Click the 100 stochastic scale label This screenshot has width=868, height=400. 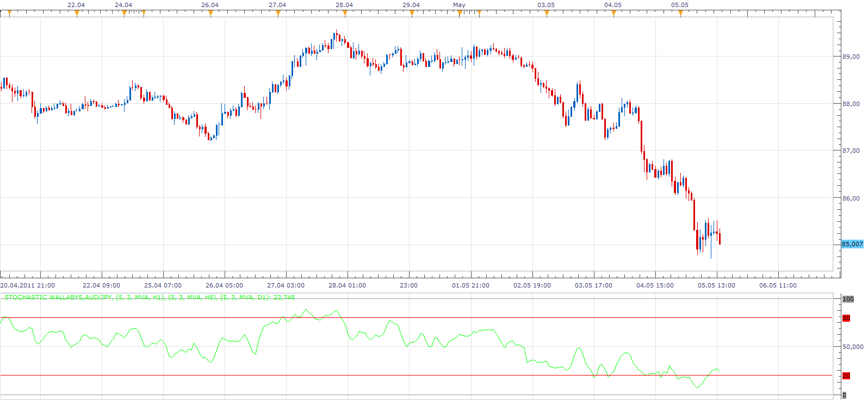click(848, 299)
